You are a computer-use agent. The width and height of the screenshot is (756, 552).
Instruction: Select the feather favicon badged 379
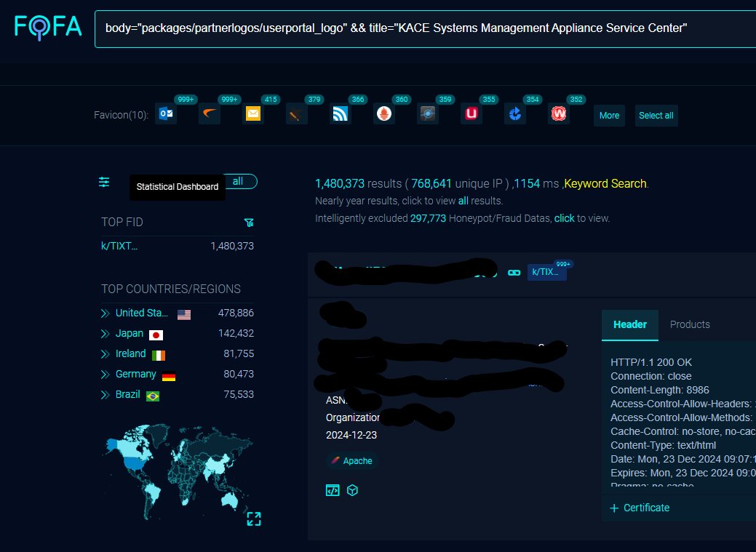[297, 113]
